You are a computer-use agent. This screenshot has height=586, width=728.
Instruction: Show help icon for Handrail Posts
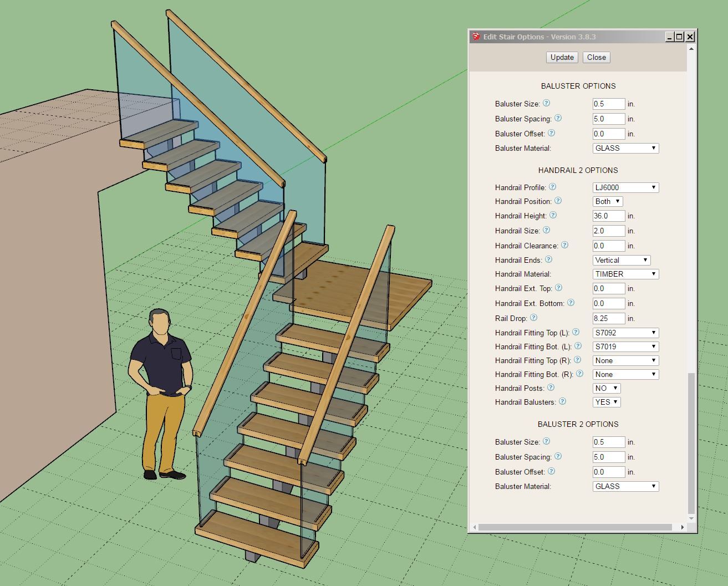pos(551,388)
